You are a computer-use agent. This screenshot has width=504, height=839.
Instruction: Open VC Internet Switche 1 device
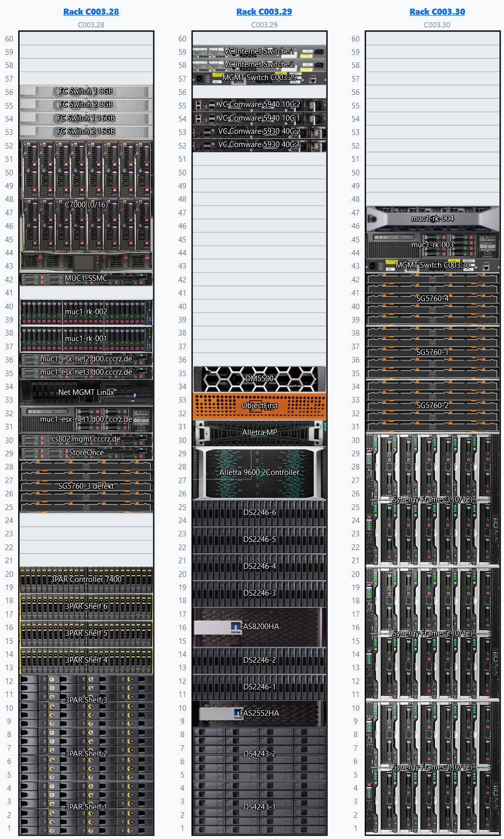click(x=259, y=52)
